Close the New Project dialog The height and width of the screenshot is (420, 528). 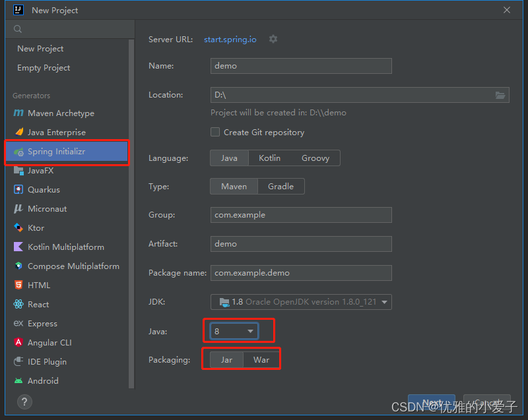click(x=507, y=10)
